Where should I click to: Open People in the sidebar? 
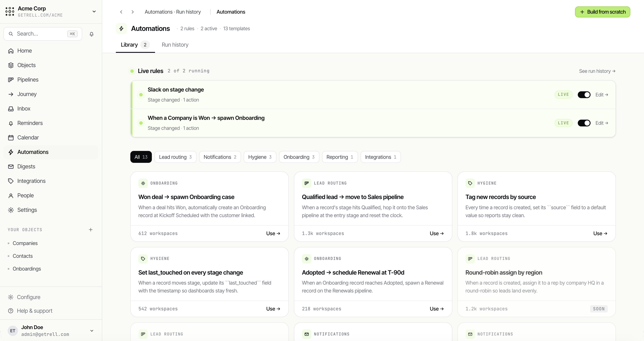point(51,196)
